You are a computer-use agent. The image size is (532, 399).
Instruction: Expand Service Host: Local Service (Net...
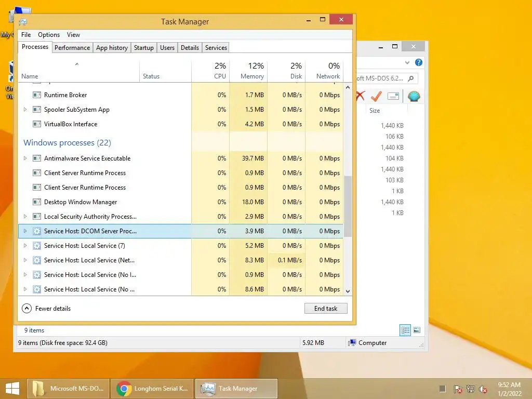coord(25,261)
